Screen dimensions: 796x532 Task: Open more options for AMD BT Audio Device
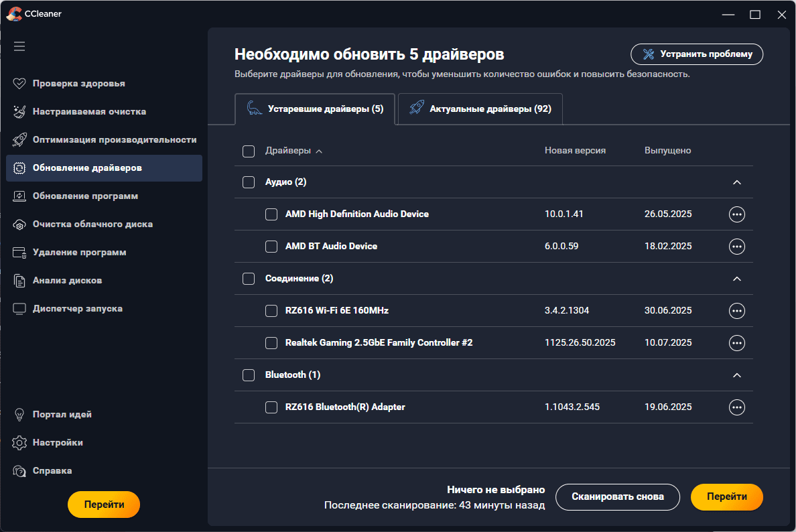pos(736,246)
